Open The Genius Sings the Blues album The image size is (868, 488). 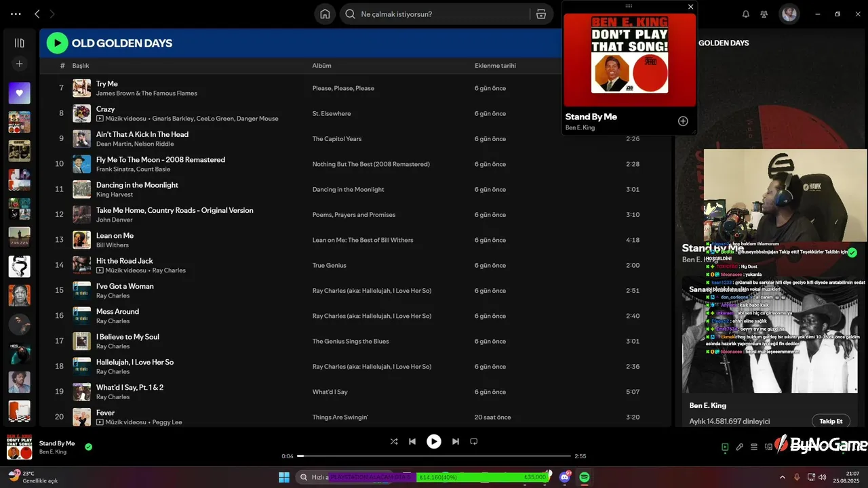(x=351, y=342)
